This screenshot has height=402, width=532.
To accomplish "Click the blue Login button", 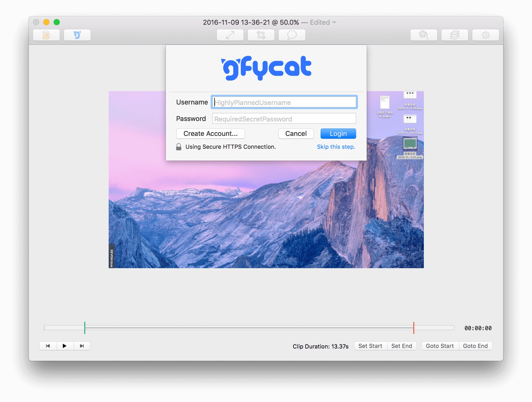I will (338, 134).
